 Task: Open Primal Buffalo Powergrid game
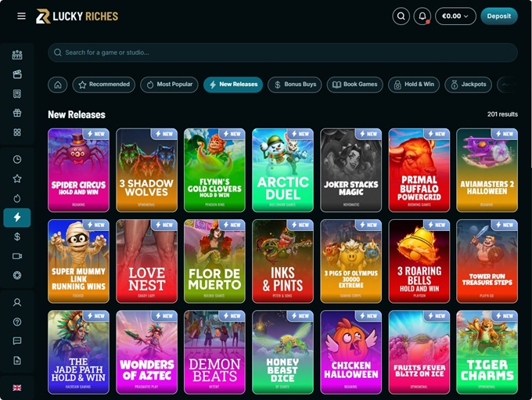point(419,170)
